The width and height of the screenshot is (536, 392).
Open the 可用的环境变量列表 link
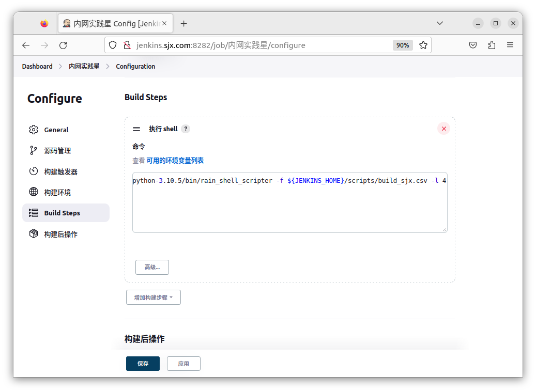click(x=175, y=161)
